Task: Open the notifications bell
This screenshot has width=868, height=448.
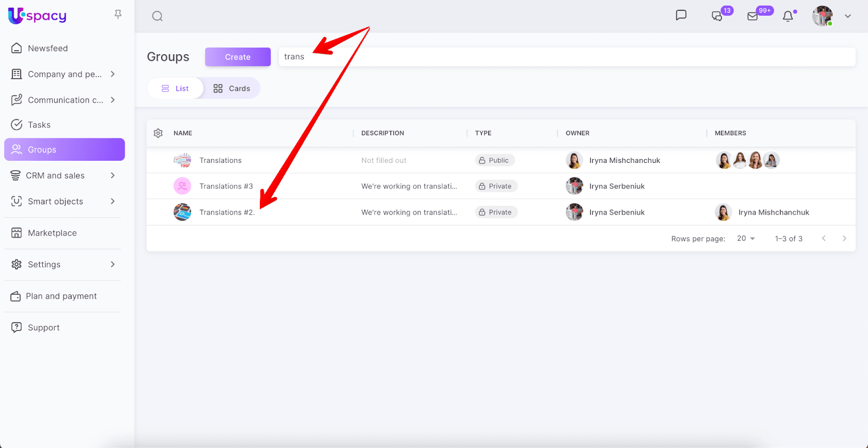Action: tap(788, 16)
